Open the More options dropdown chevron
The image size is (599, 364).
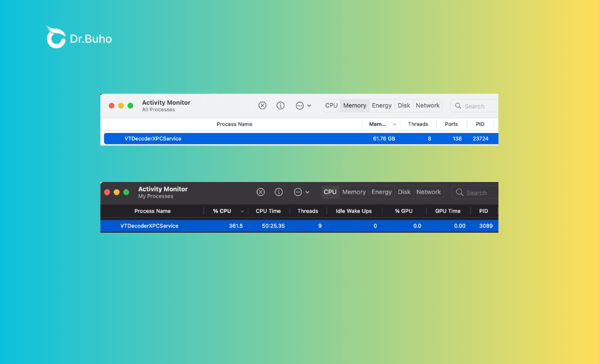point(309,105)
